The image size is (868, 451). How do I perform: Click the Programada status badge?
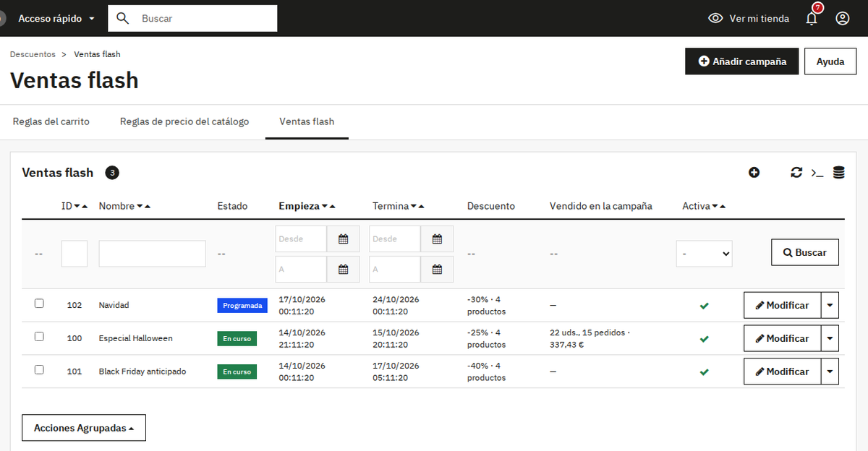(242, 306)
